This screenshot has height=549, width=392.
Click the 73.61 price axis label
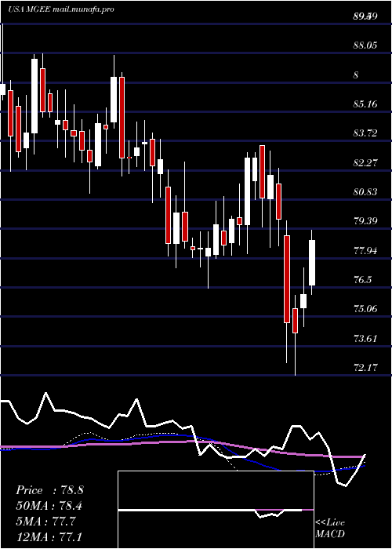pos(365,339)
